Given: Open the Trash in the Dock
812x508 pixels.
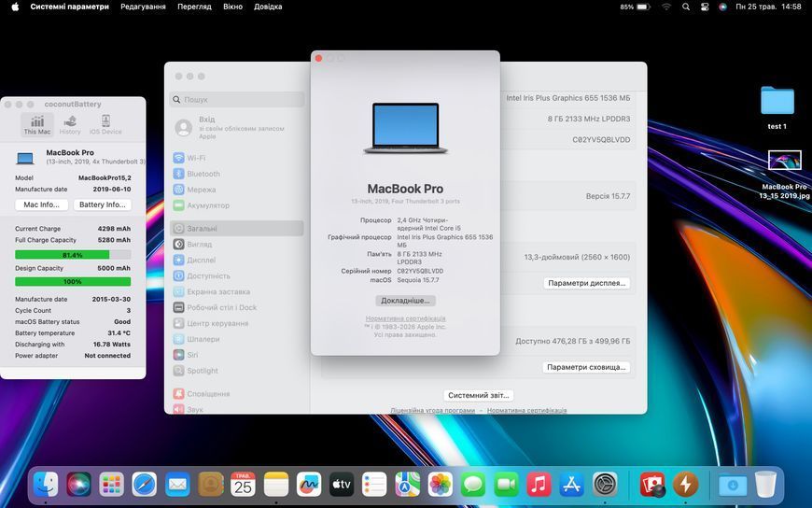Looking at the screenshot, I should pos(765,486).
